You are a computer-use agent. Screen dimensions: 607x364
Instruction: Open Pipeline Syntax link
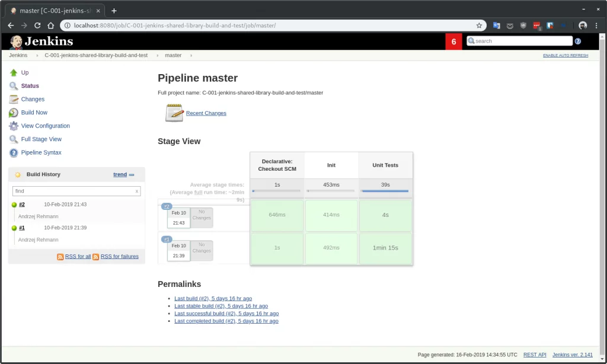point(41,152)
